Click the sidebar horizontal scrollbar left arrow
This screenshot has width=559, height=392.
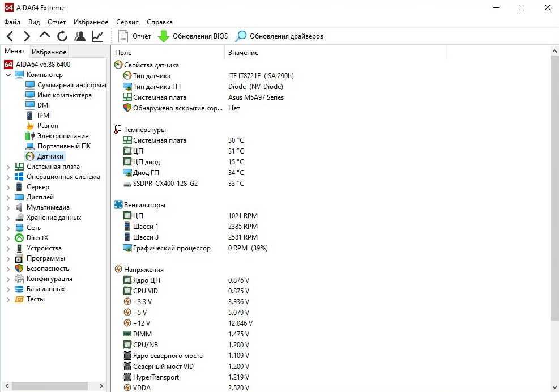click(7, 386)
